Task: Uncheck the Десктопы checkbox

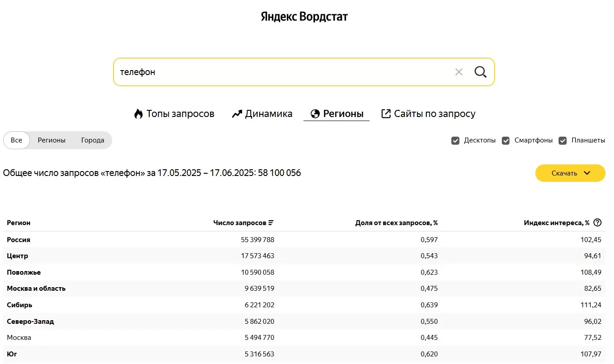Action: [x=455, y=141]
